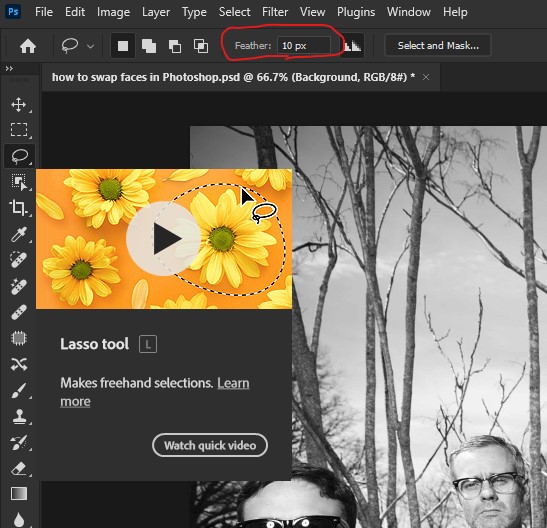Open the Type menu

tap(194, 12)
